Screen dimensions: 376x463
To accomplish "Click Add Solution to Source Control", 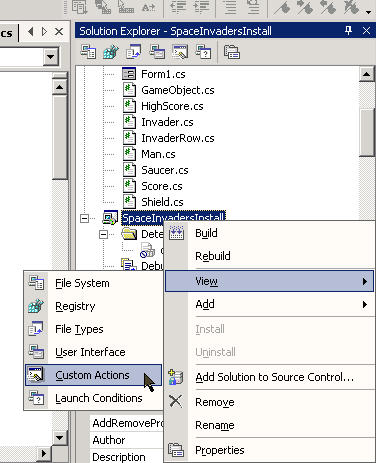I will point(269,377).
